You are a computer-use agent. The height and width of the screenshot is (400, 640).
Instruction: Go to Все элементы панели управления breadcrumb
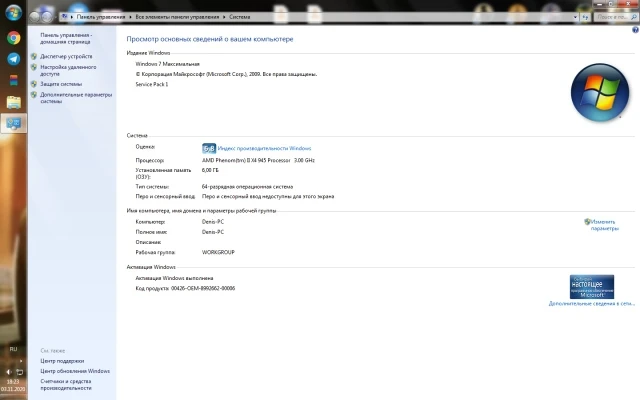[x=177, y=17]
